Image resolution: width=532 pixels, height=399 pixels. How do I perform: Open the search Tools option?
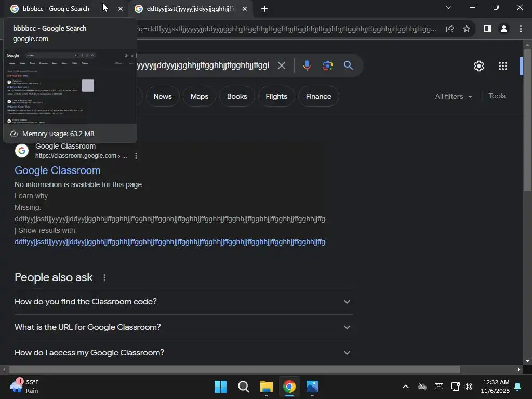(x=497, y=96)
